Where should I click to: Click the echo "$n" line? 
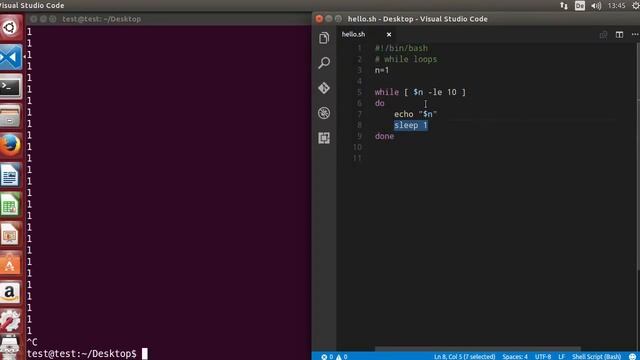click(x=416, y=114)
